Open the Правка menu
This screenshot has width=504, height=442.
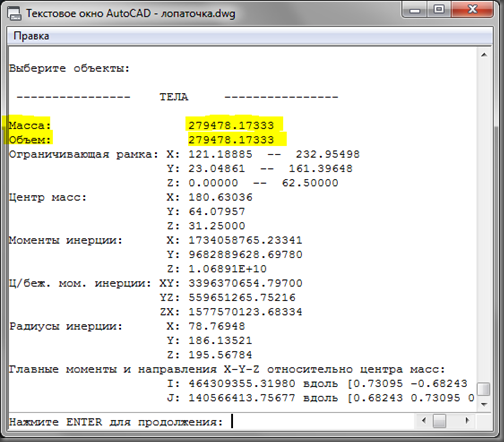pyautogui.click(x=31, y=36)
